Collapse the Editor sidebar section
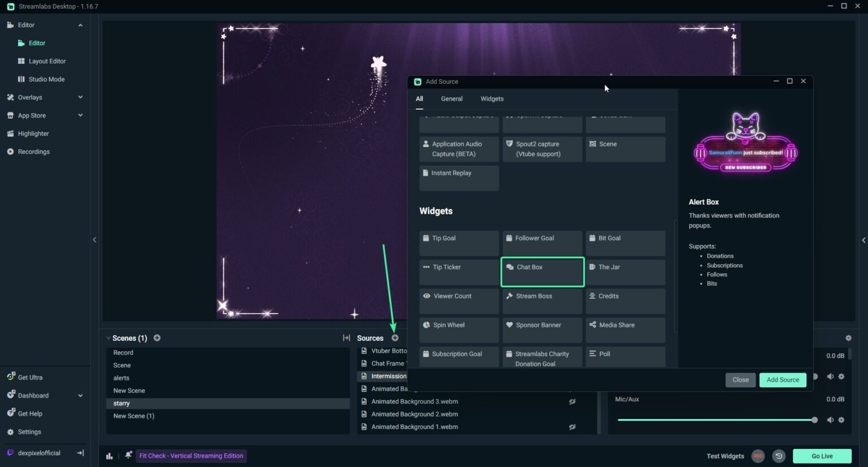 80,25
